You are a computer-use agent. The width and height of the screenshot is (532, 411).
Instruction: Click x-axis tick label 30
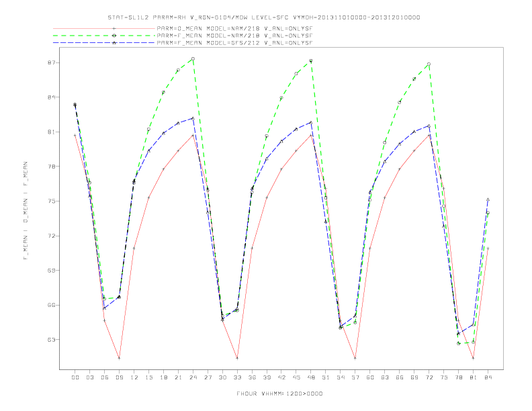coord(222,377)
